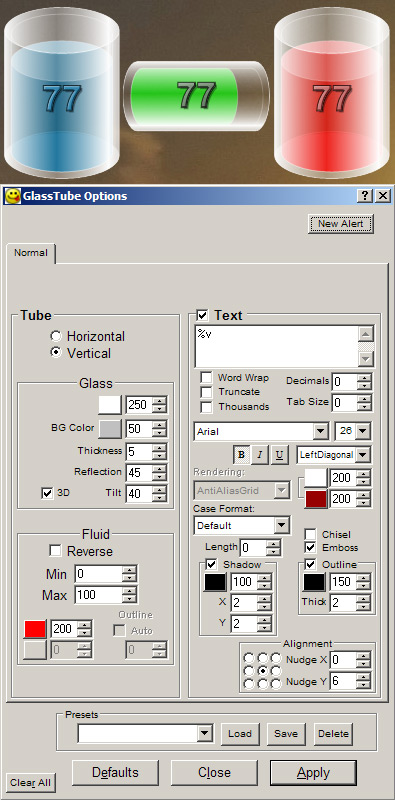Click the Delete preset button
The image size is (395, 800).
[x=333, y=734]
